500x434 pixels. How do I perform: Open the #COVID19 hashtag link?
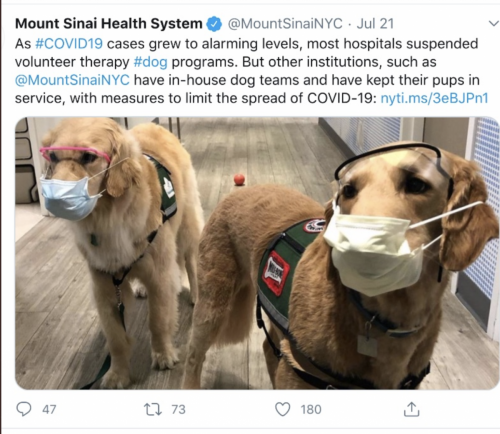[69, 44]
